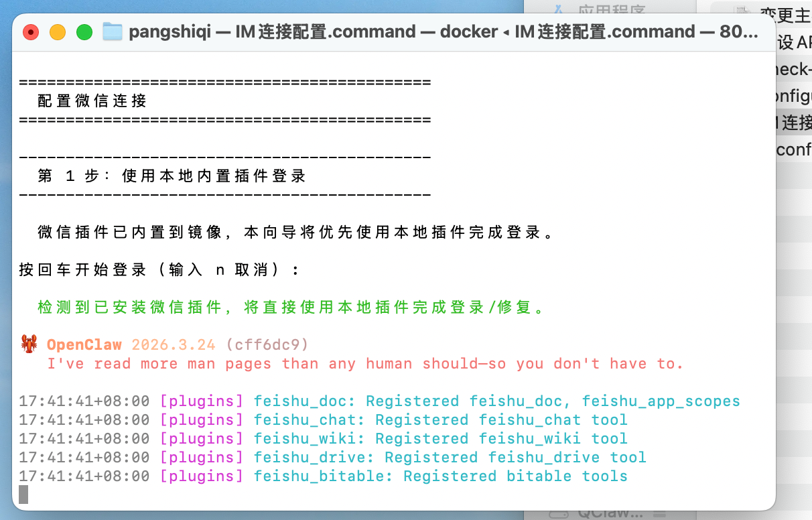Click the QClaw disk drive icon

pos(557,513)
